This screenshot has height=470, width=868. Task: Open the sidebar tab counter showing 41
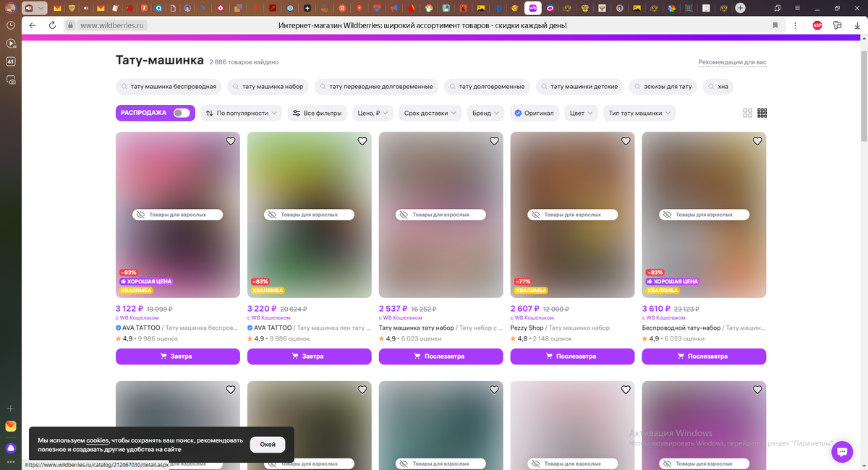click(x=11, y=61)
